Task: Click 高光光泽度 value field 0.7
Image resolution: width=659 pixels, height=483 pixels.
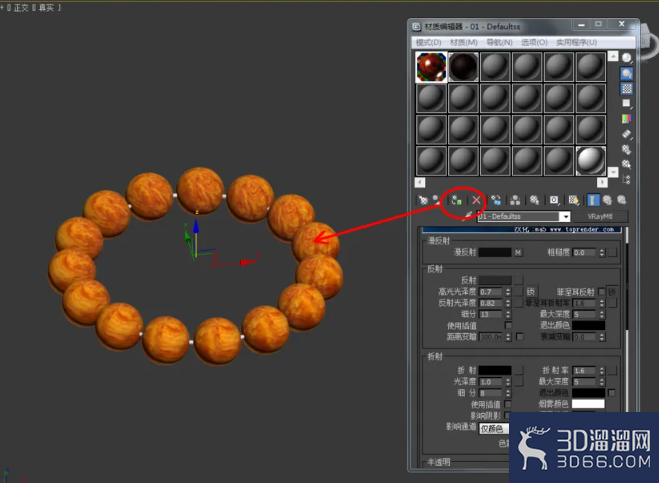Action: pyautogui.click(x=491, y=291)
